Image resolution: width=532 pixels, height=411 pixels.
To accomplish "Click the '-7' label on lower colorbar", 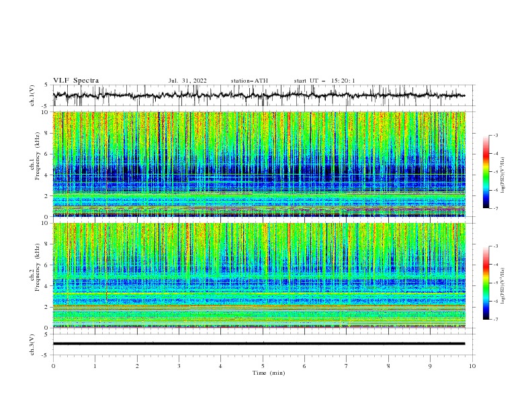I will (x=495, y=320).
